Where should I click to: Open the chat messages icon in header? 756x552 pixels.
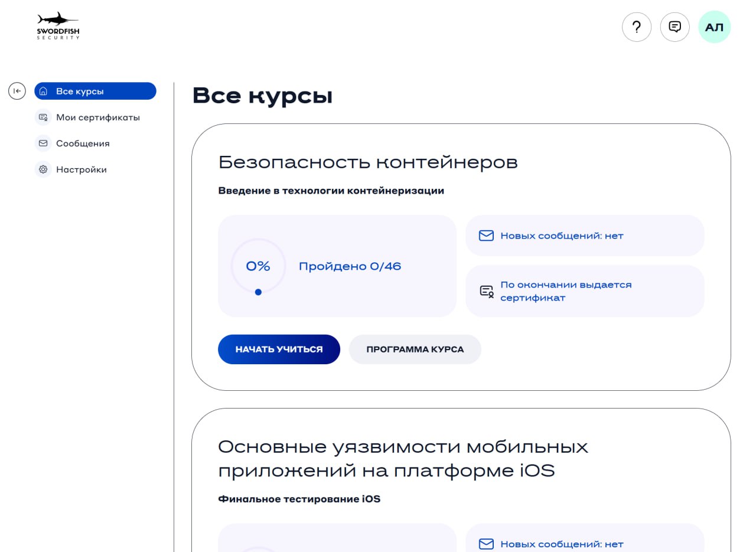(674, 27)
